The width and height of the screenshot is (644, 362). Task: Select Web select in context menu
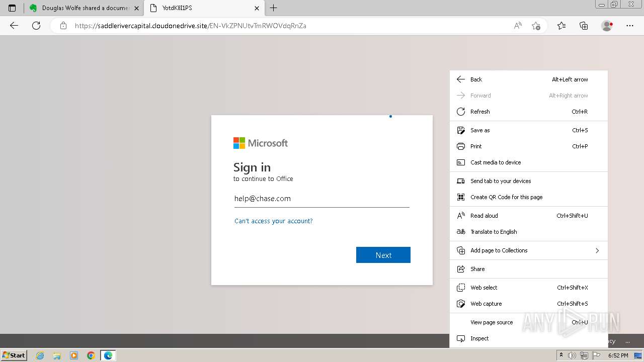click(529, 288)
